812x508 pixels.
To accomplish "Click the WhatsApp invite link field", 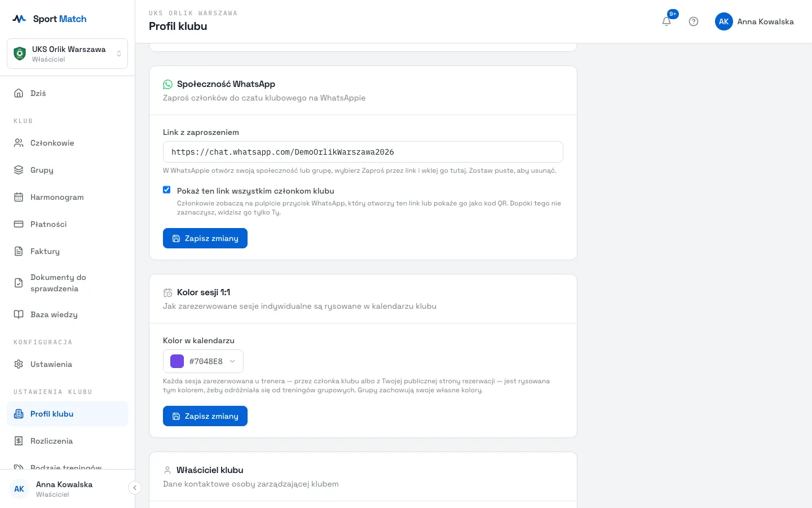I will (x=363, y=152).
